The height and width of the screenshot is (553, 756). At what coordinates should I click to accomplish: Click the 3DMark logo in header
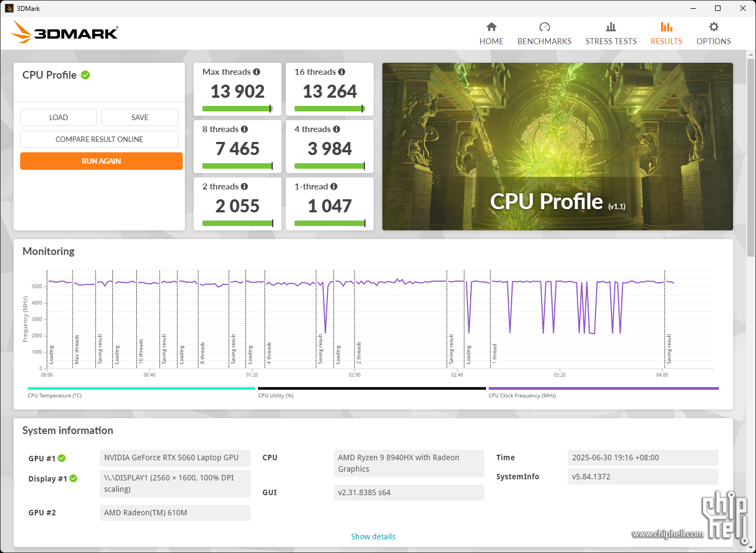pyautogui.click(x=64, y=32)
